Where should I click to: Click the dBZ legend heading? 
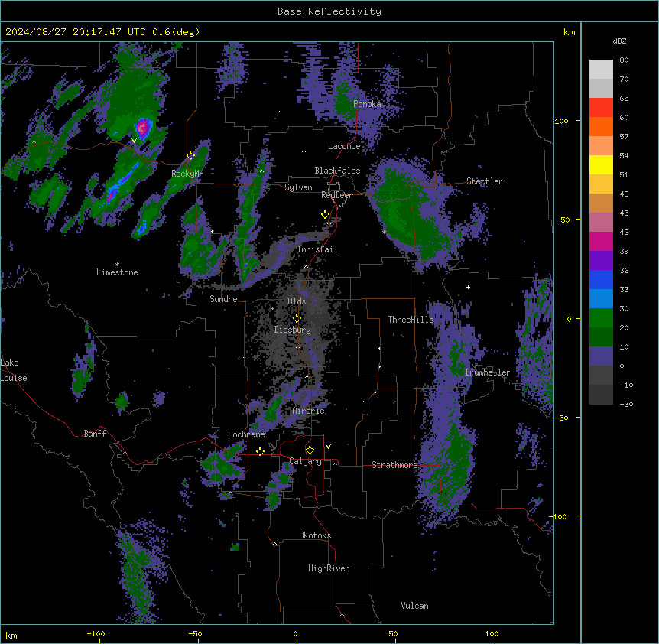tap(619, 41)
